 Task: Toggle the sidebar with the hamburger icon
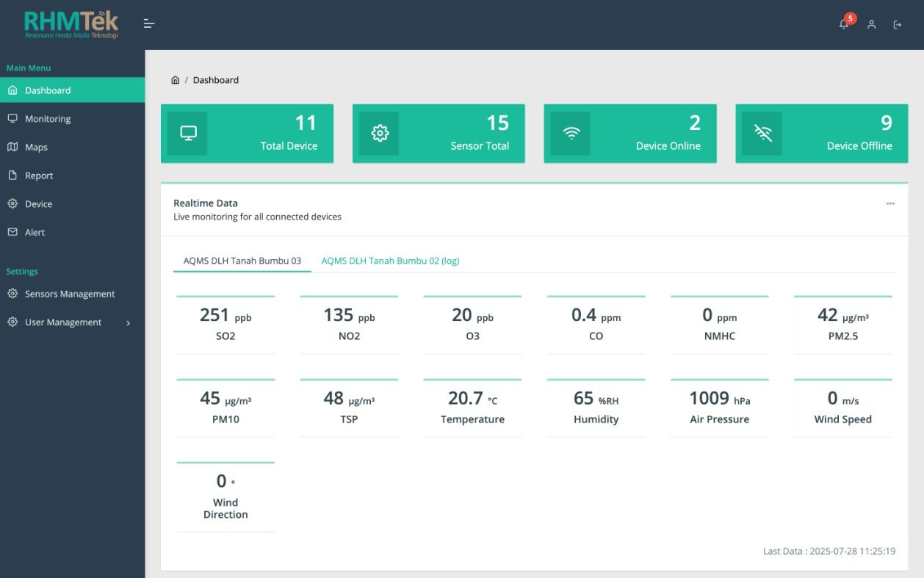pos(148,24)
